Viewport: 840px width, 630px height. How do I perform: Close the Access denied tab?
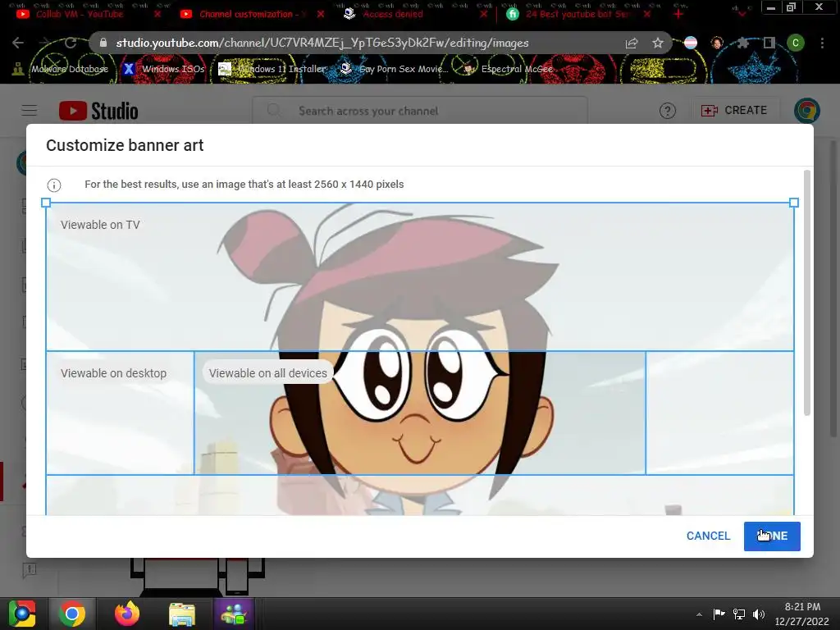click(x=484, y=14)
